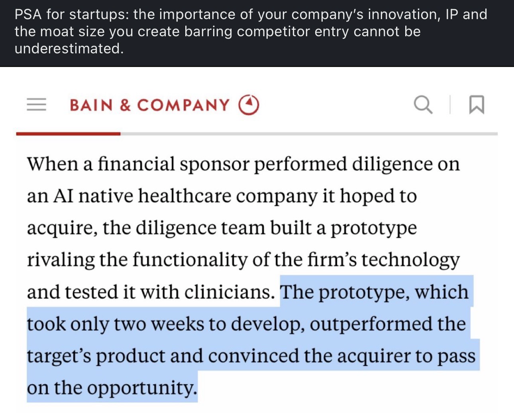Click the divider between search and bookmark

[x=450, y=105]
